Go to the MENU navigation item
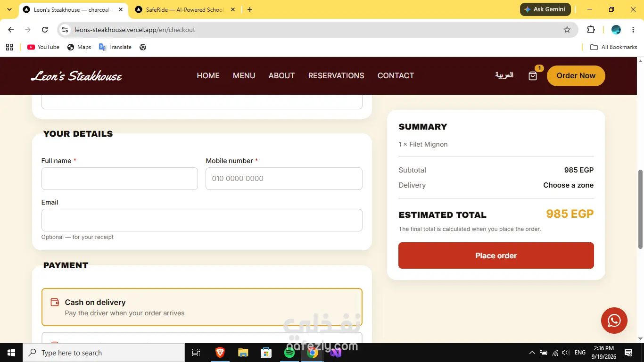 tap(244, 75)
